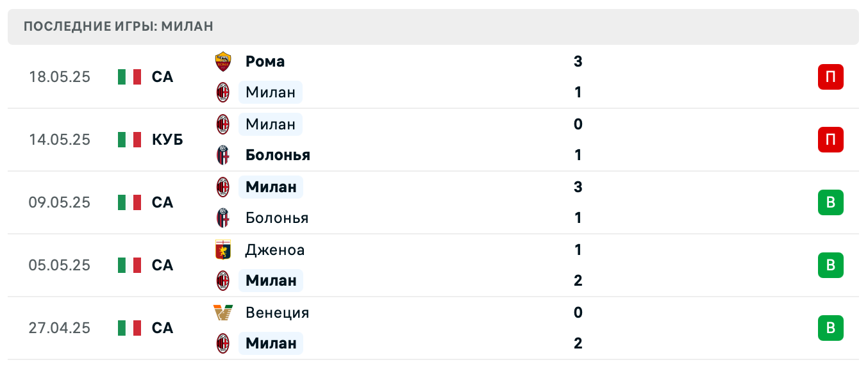Click Milan crest in the 18.05.25 match
868x369 pixels.
[222, 92]
